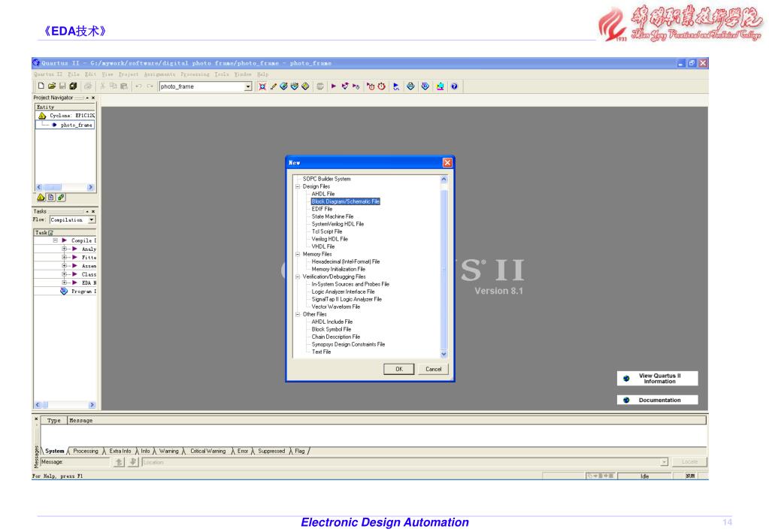The width and height of the screenshot is (769, 532).
Task: Select Vector Waveform File in the list
Action: [336, 307]
